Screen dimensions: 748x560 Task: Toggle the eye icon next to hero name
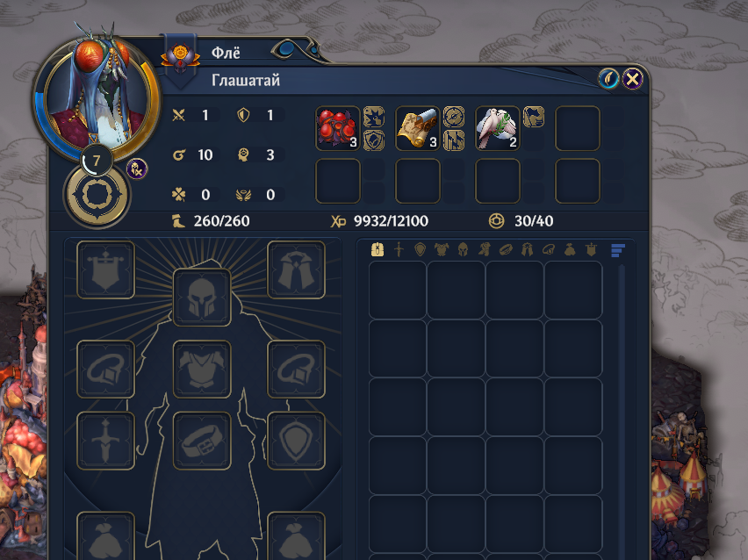click(286, 48)
